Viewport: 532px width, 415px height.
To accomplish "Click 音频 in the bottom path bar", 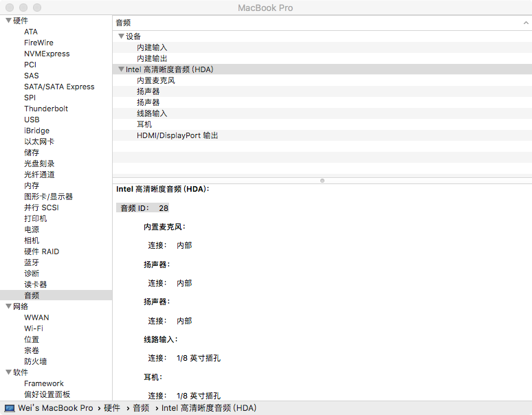I will coord(141,408).
